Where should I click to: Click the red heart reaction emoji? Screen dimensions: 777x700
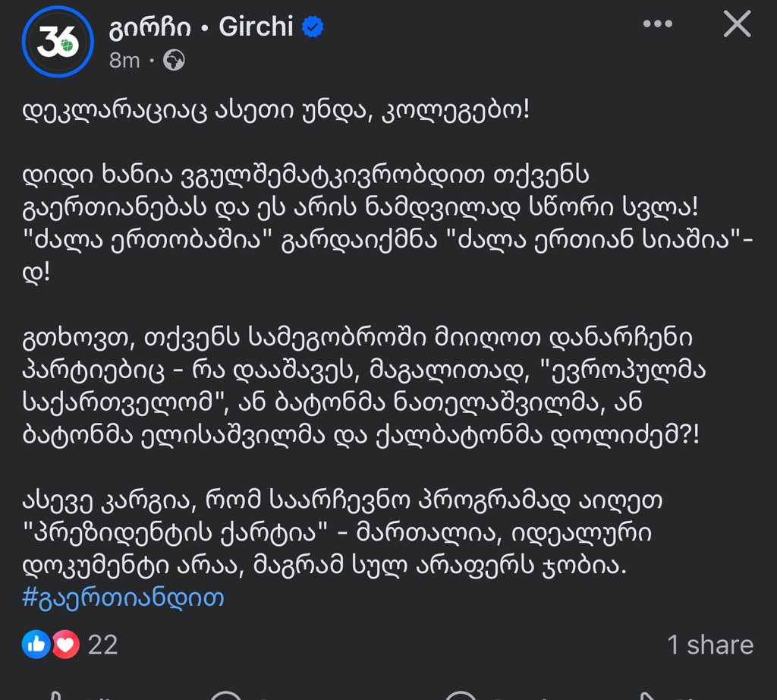click(64, 645)
